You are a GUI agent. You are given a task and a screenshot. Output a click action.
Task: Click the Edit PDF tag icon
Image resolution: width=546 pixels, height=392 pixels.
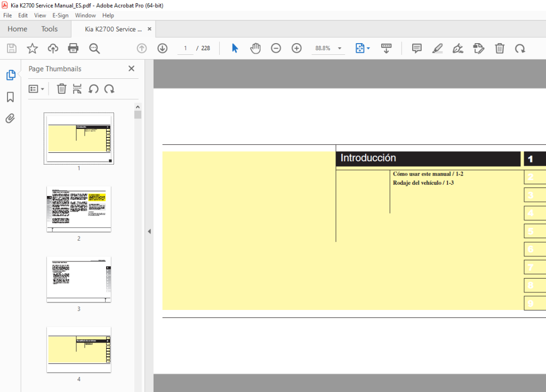[x=479, y=48]
